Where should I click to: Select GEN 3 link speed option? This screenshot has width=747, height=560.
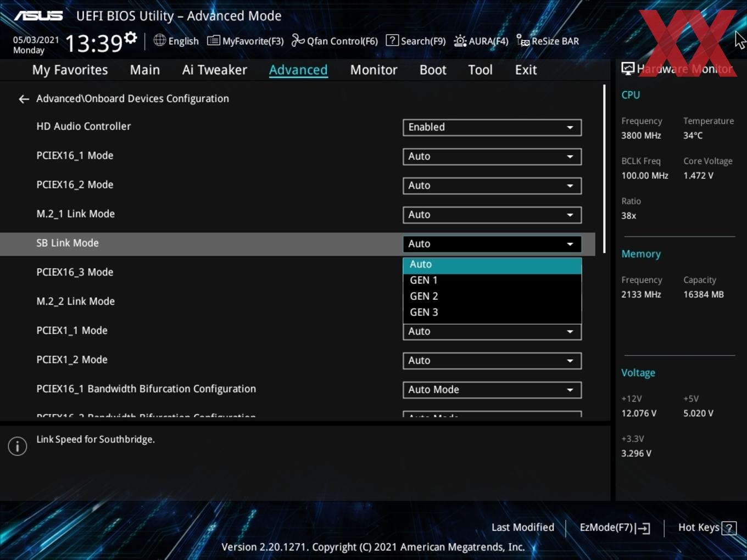(x=492, y=312)
